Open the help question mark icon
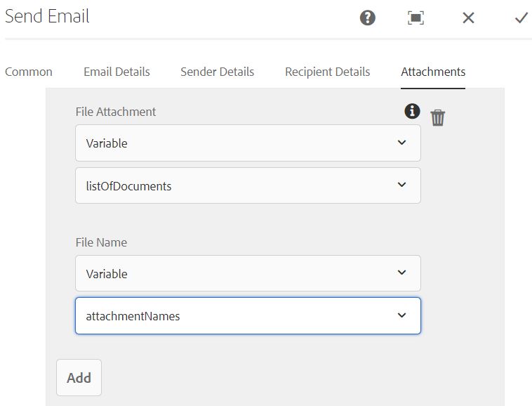Viewport: 532px width, 406px height. point(368,18)
